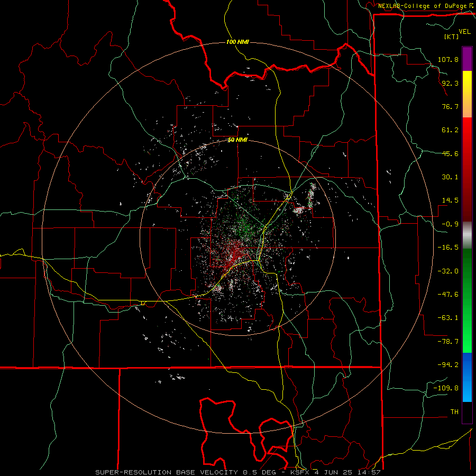Click the -47.6 velocity scale value
This screenshot has height=476, width=476.
pyautogui.click(x=448, y=295)
